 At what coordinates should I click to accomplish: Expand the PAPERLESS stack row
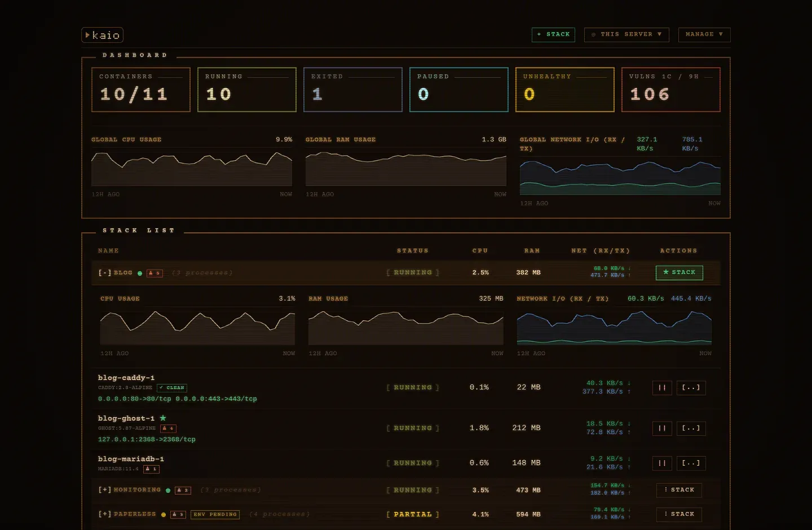coord(104,514)
